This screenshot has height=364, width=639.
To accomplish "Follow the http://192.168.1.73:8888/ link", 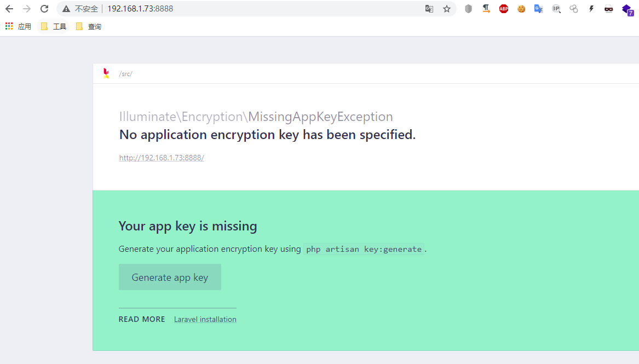I will click(162, 158).
